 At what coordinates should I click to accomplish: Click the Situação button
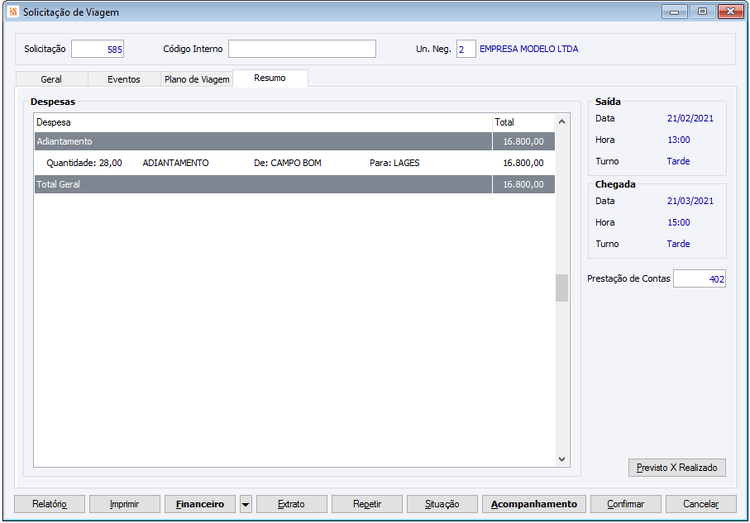pyautogui.click(x=442, y=504)
